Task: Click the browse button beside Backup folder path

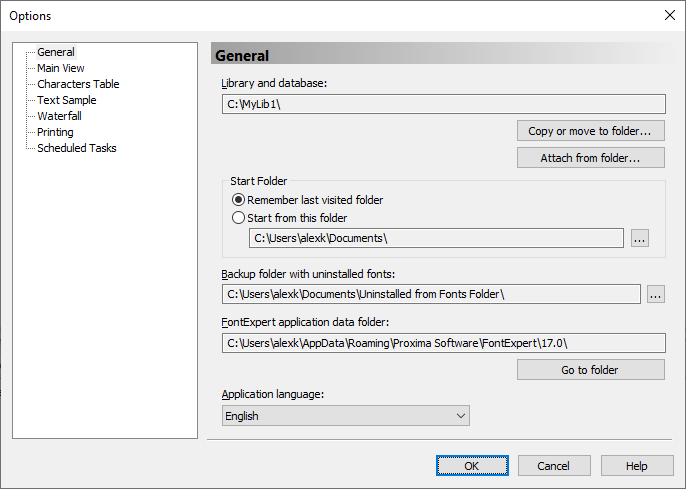Action: (655, 294)
